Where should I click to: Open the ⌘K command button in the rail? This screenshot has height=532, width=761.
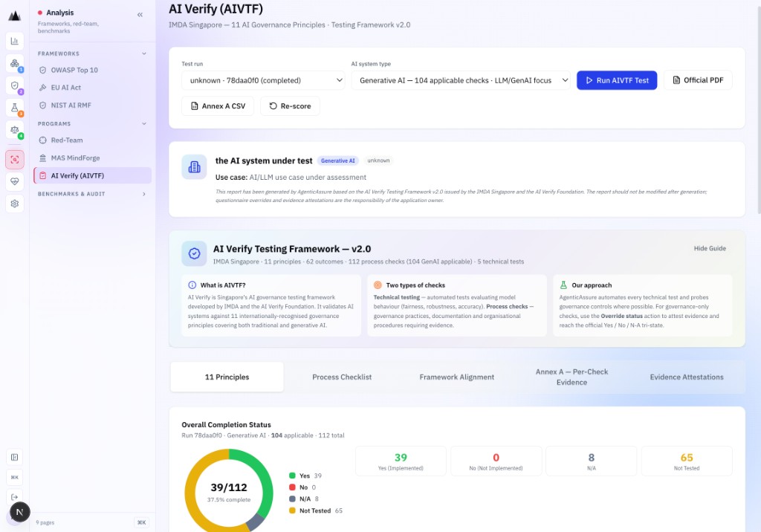tap(15, 477)
